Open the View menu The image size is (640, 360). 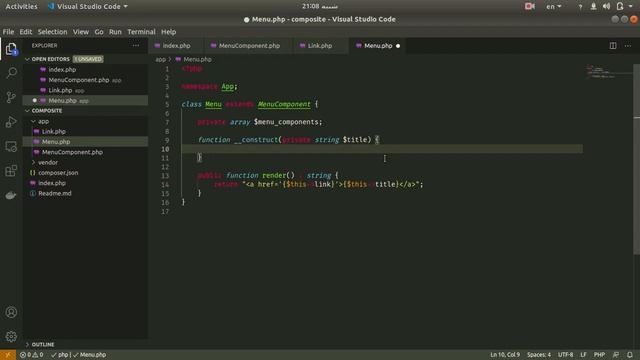[x=81, y=32]
